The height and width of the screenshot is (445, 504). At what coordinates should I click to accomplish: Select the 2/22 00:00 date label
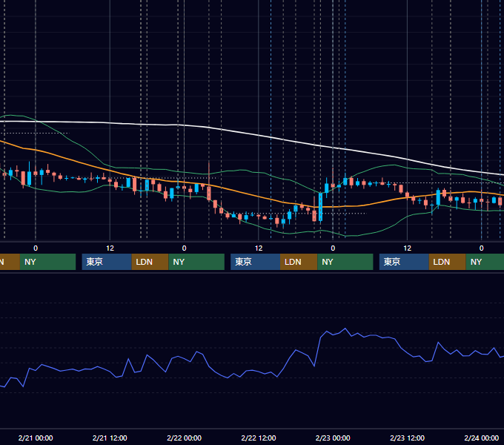point(184,438)
